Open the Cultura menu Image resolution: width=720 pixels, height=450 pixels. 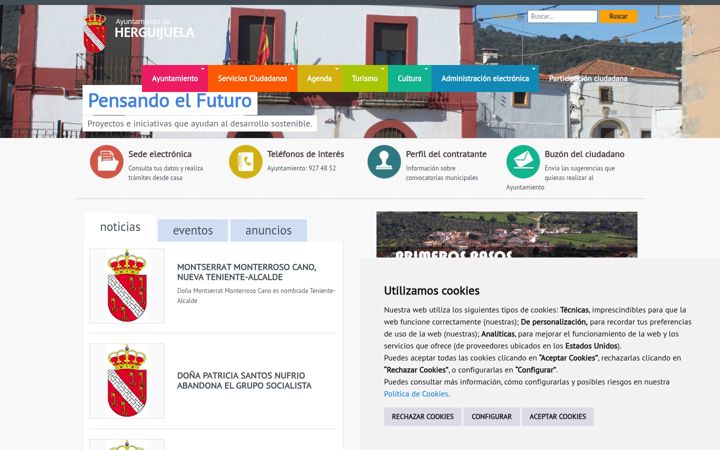click(x=410, y=79)
